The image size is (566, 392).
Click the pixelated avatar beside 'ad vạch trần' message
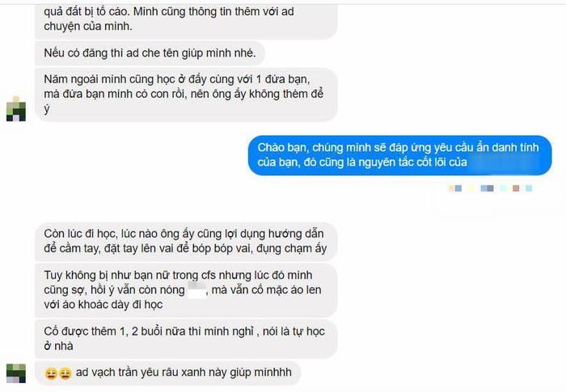(x=16, y=373)
